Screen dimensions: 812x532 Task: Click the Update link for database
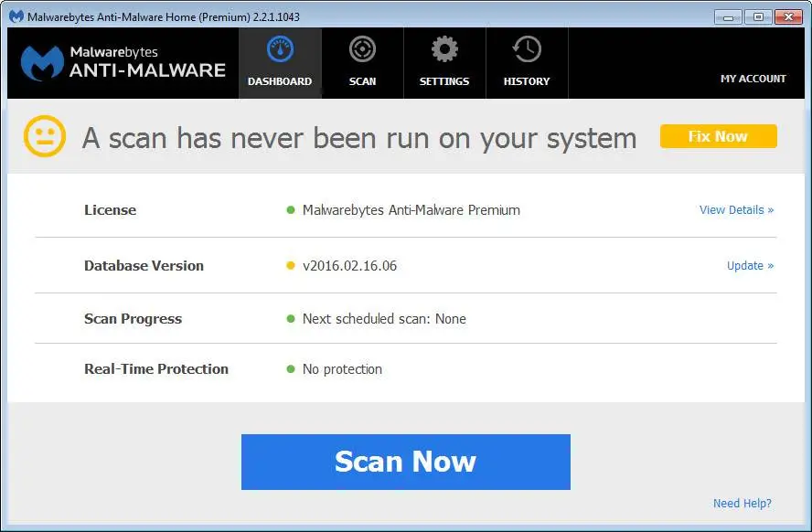(x=751, y=265)
